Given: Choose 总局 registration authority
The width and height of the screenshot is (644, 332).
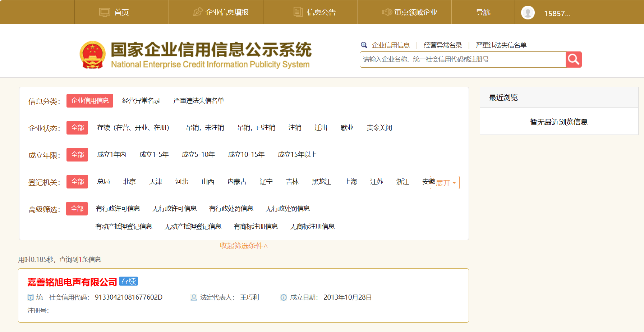Looking at the screenshot, I should coord(103,182).
